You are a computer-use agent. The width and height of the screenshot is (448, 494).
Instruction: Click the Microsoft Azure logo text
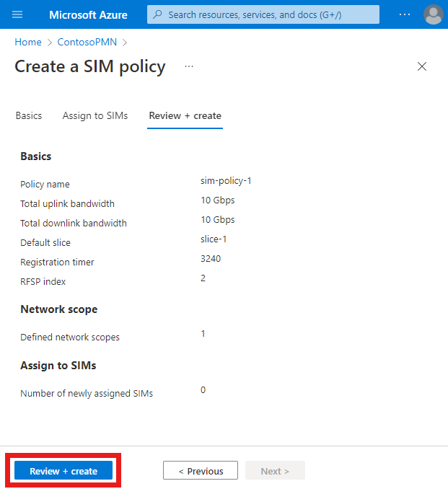click(x=88, y=15)
